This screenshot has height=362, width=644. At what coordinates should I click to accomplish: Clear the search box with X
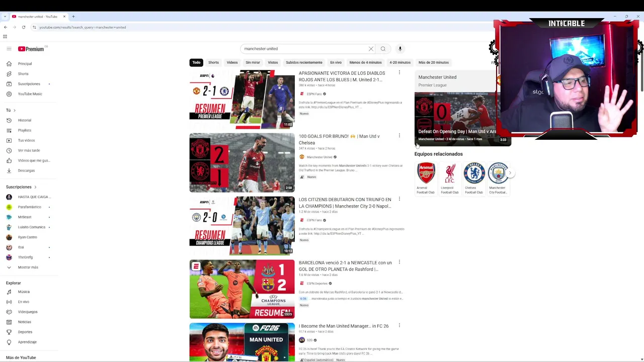click(371, 49)
